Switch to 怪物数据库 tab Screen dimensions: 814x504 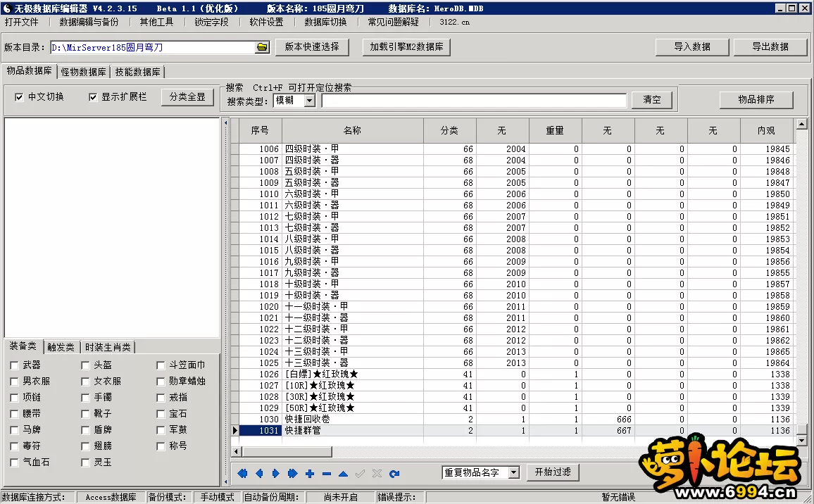(x=83, y=72)
